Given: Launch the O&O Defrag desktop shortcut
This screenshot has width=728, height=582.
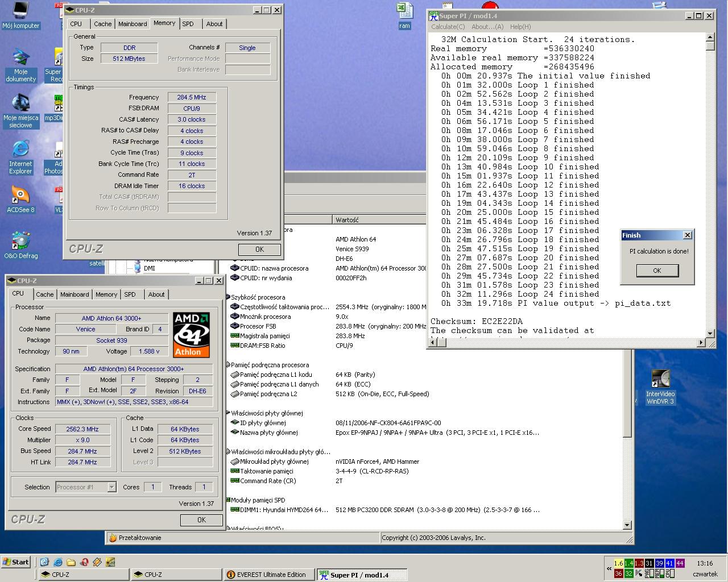Looking at the screenshot, I should tap(20, 246).
